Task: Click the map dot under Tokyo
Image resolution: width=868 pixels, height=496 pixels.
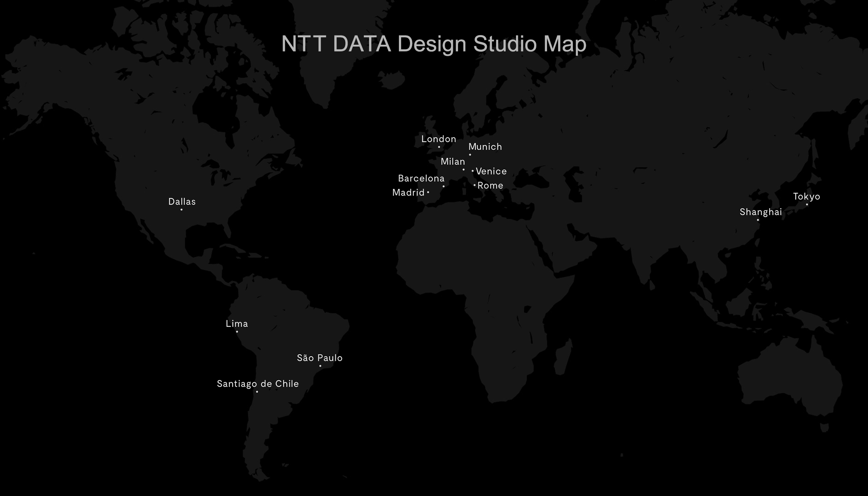Action: coord(807,204)
